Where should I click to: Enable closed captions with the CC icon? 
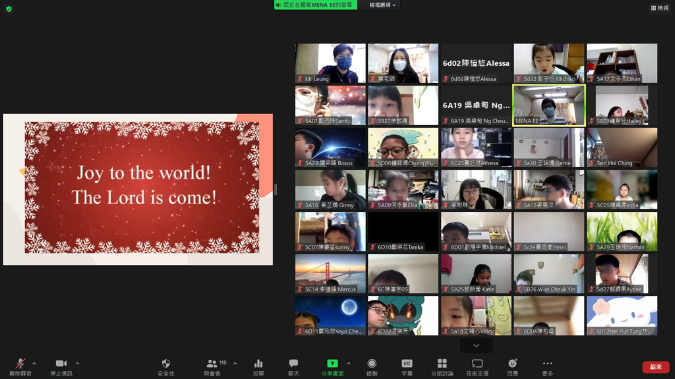pyautogui.click(x=407, y=367)
